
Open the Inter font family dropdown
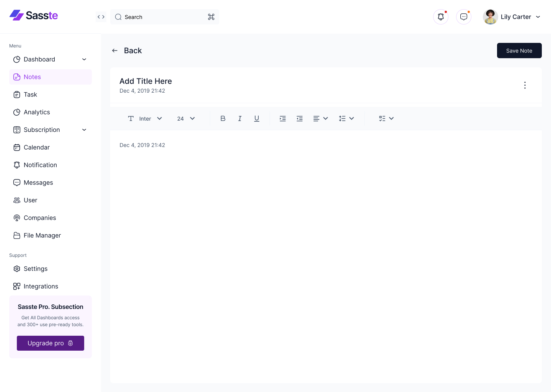(x=150, y=118)
